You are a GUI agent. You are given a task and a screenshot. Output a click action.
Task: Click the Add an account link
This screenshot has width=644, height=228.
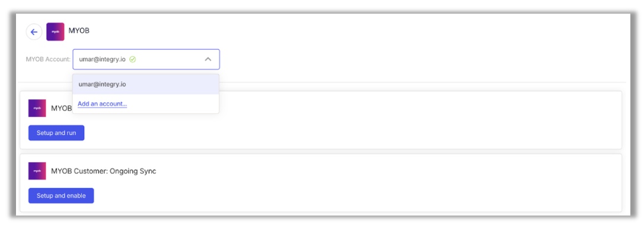click(102, 104)
